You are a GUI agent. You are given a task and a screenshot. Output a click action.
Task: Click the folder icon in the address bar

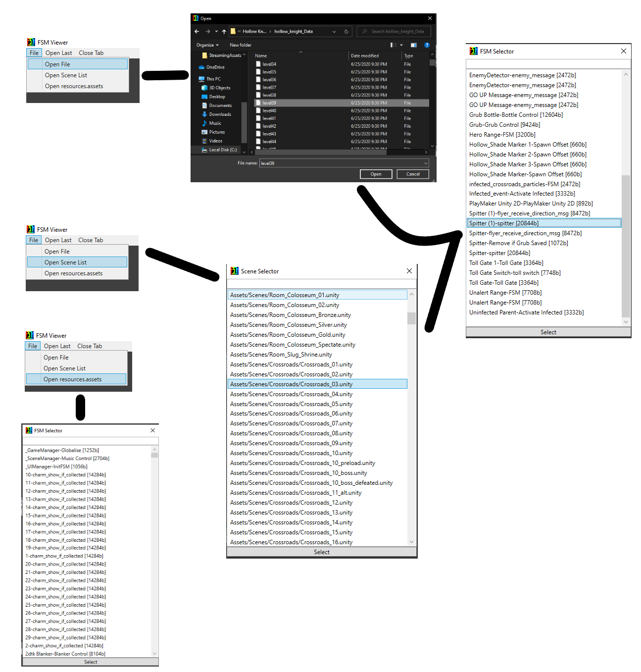coord(233,31)
